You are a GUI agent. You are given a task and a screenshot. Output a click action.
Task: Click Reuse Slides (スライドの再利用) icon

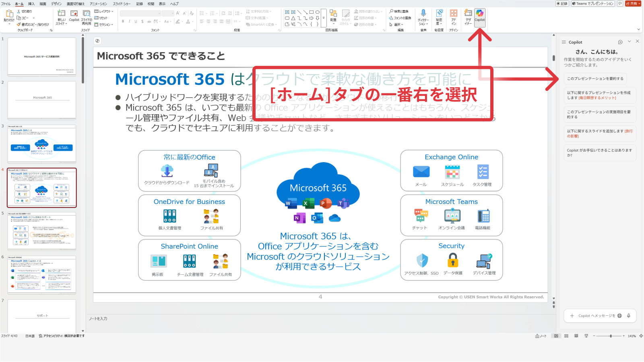(x=87, y=14)
